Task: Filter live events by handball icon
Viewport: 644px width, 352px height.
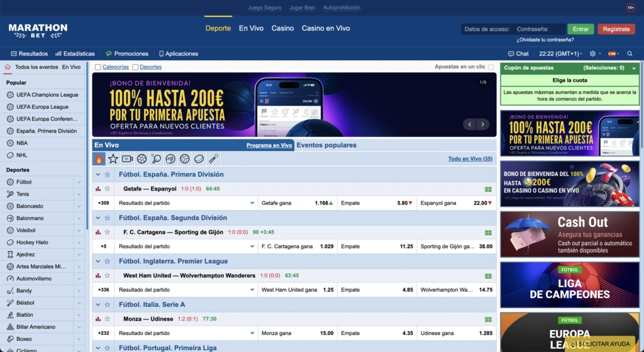Action: click(170, 159)
